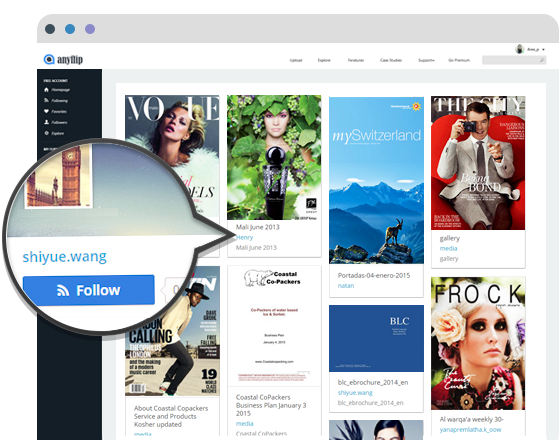Click the Favorites heart icon in sidebar
Image resolution: width=560 pixels, height=440 pixels.
tap(46, 111)
